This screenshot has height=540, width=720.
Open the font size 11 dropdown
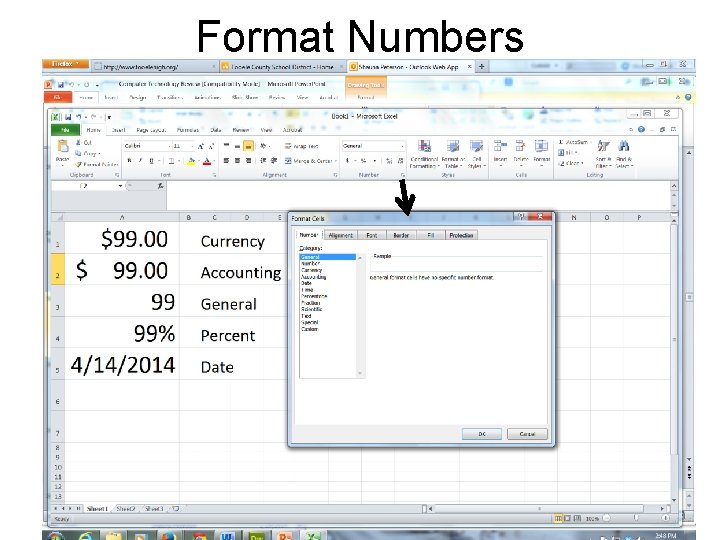192,146
